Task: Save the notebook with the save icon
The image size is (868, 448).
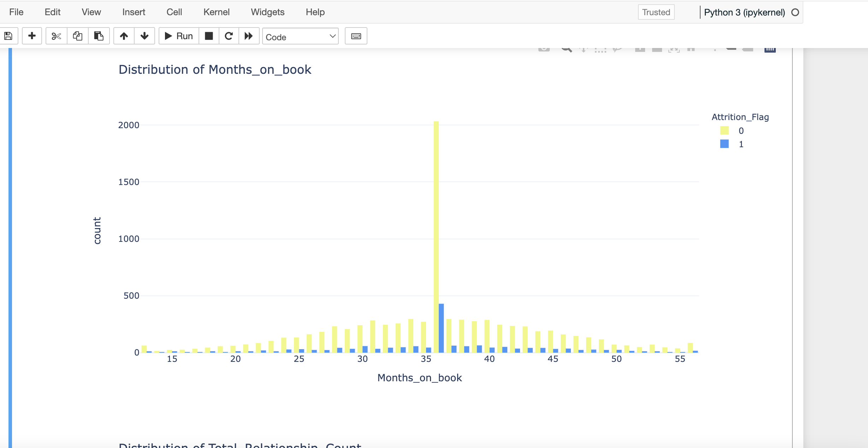Action: (9, 36)
